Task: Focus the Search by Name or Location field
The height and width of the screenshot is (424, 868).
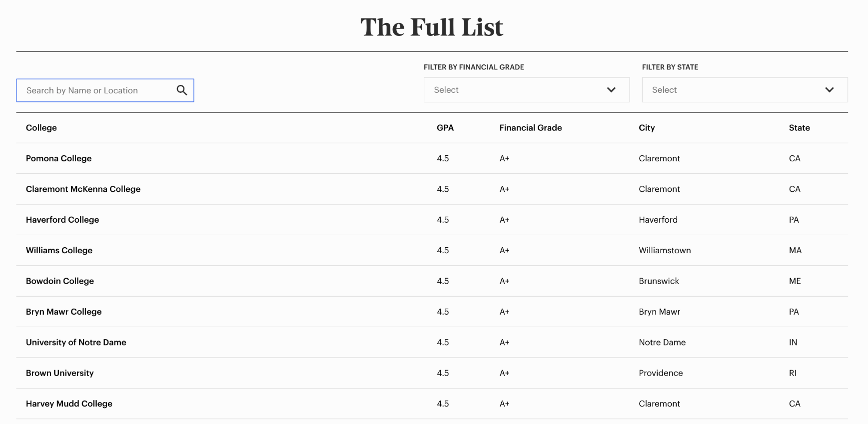Action: pos(105,90)
